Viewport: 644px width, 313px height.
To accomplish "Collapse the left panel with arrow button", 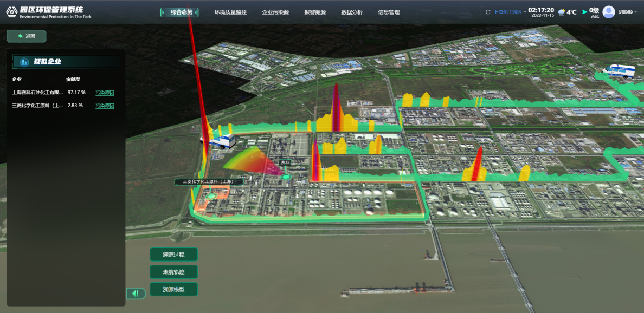I will pyautogui.click(x=136, y=294).
